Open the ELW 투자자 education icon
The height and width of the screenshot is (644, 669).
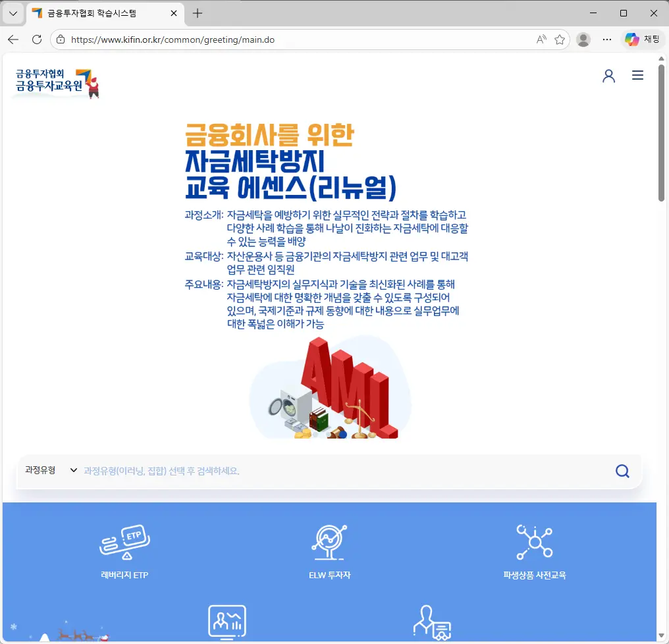329,541
